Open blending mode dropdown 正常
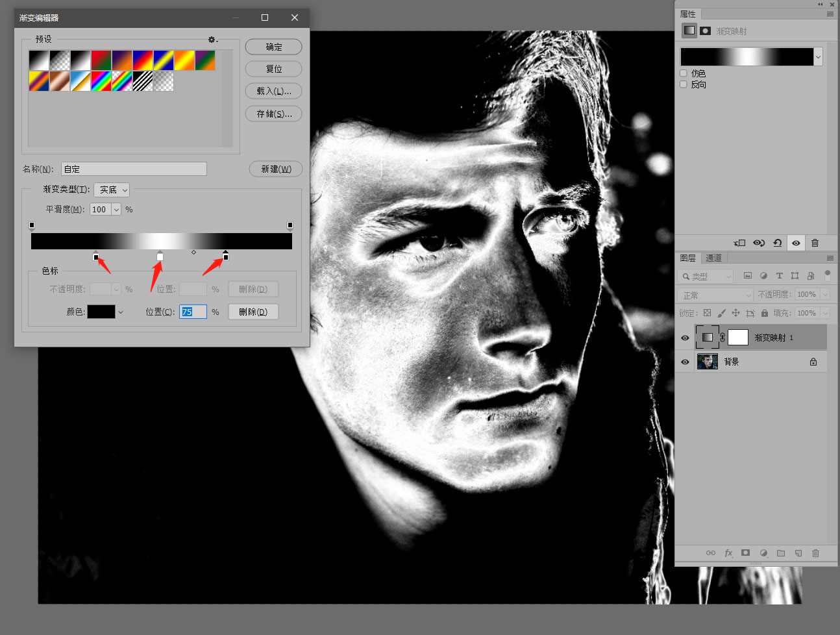The image size is (840, 635). (x=715, y=295)
